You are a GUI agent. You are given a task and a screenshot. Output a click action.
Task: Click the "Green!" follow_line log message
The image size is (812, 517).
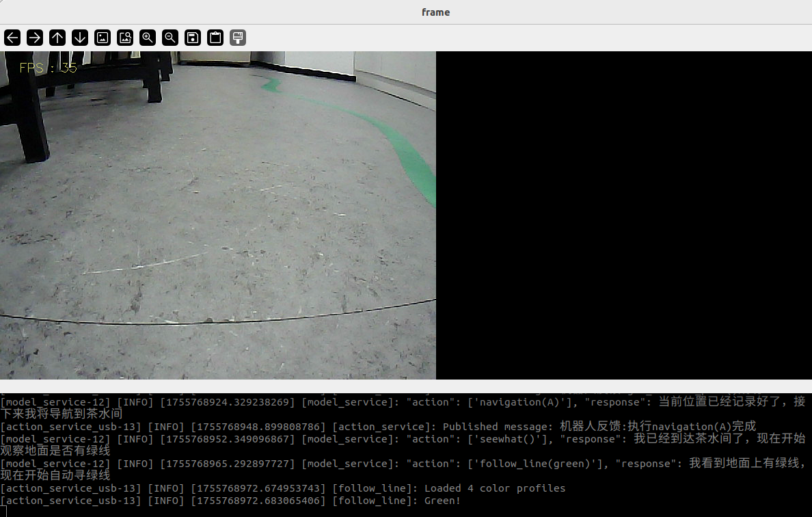pyautogui.click(x=442, y=501)
